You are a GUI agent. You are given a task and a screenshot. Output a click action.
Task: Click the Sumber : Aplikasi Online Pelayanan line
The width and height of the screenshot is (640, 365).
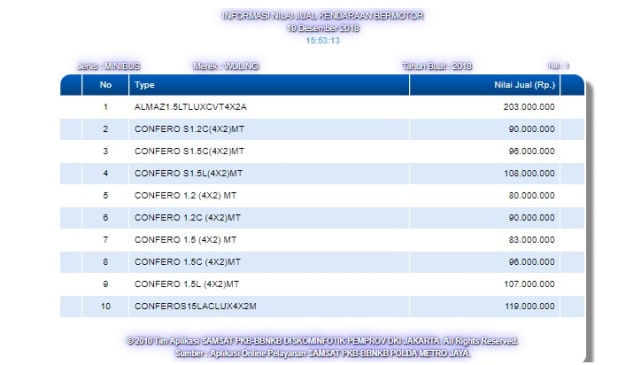coord(323,353)
